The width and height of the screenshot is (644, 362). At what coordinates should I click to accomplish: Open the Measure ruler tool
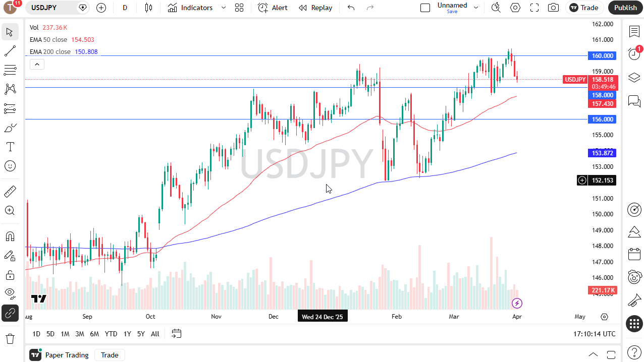10,191
